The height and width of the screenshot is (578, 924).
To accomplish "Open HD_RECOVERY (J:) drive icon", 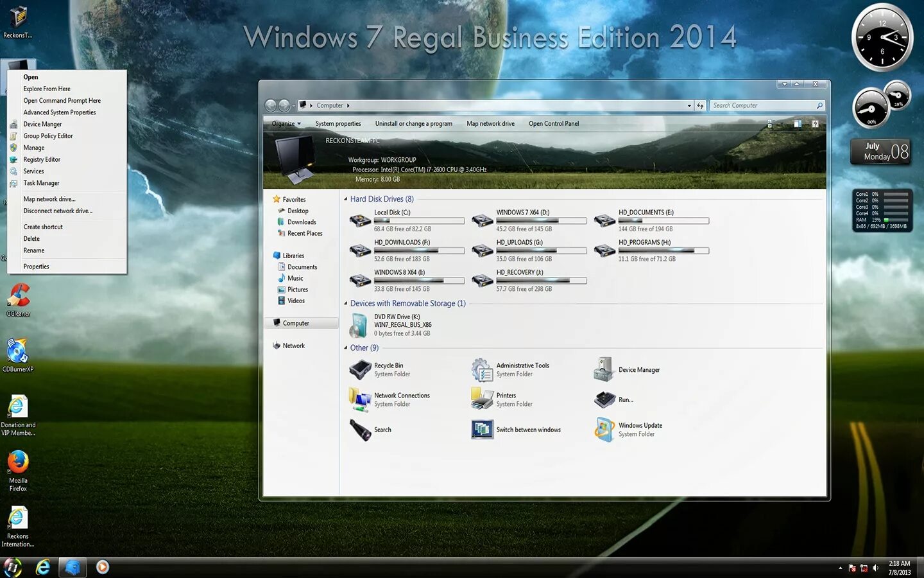I will (482, 281).
